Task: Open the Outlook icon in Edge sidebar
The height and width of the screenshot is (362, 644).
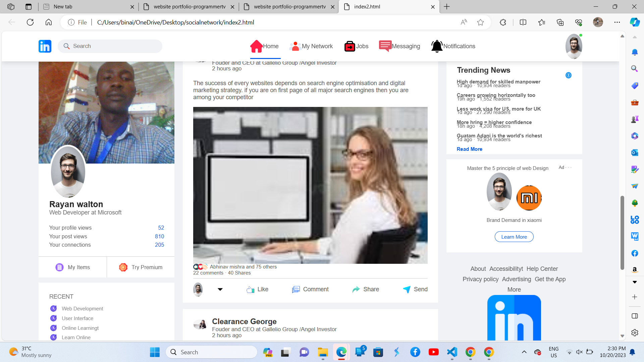Action: tap(635, 153)
